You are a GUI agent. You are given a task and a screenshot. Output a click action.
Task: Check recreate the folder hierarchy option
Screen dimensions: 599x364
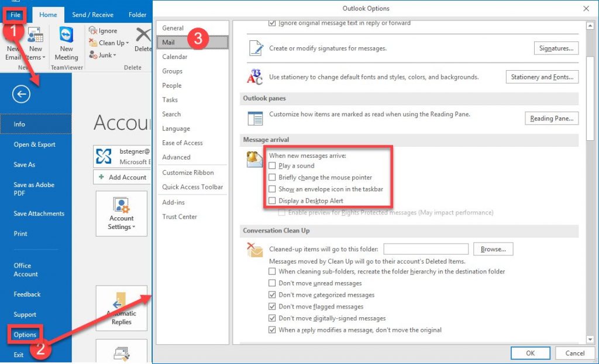click(272, 271)
